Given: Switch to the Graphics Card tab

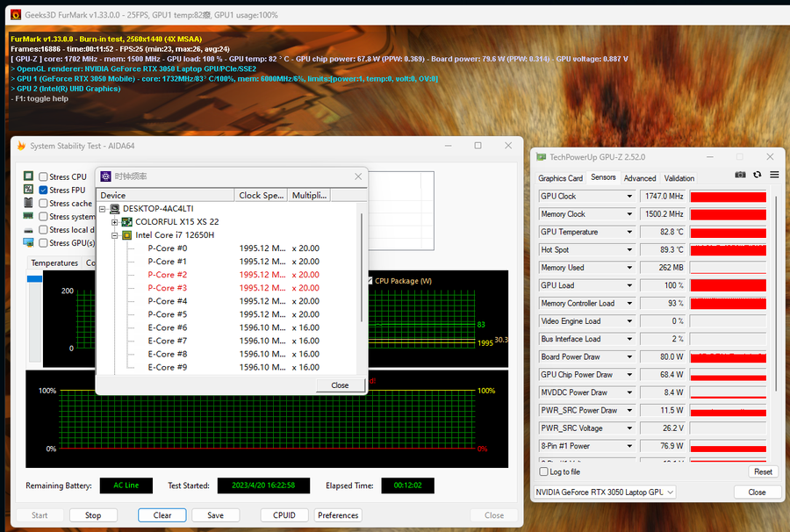Looking at the screenshot, I should click(x=560, y=178).
